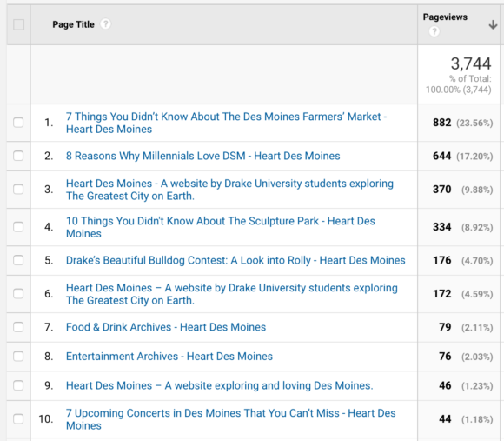Open Entertainment Archives link
Screen dimensions: 504x441
point(169,356)
